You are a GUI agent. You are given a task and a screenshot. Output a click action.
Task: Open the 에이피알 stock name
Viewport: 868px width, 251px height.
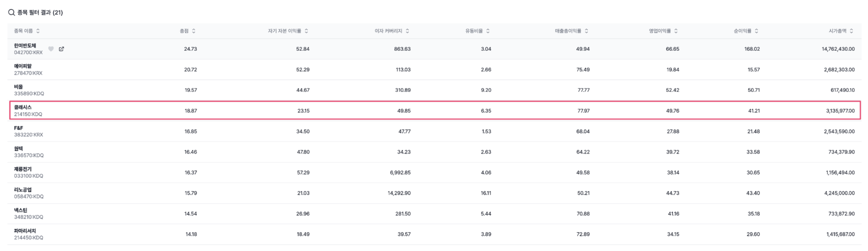23,66
